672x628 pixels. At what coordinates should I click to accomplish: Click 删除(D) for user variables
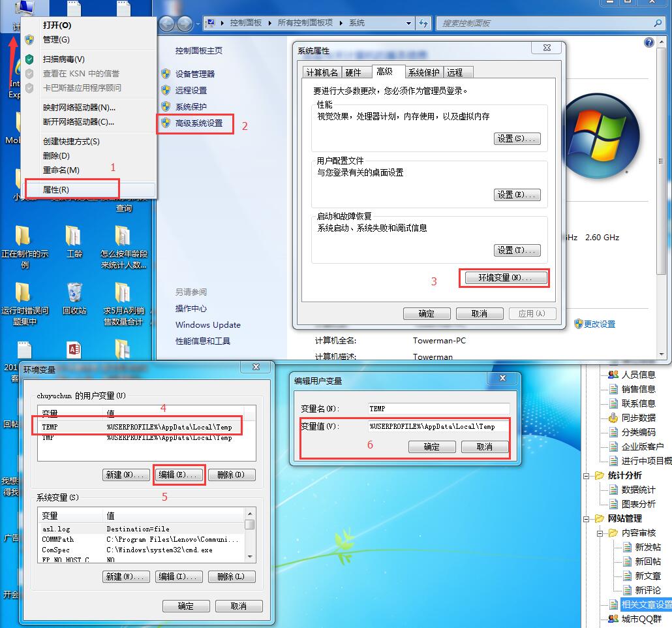(232, 475)
